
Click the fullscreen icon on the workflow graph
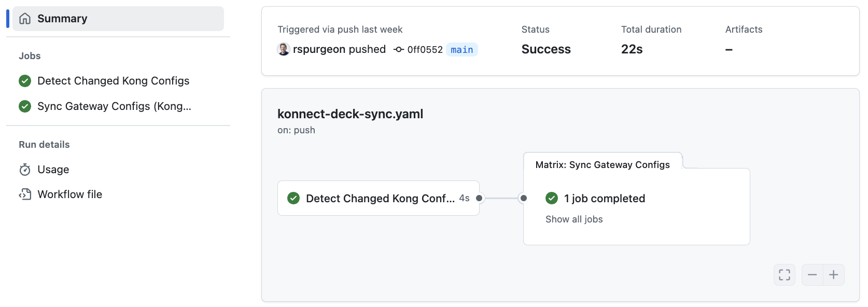point(784,274)
